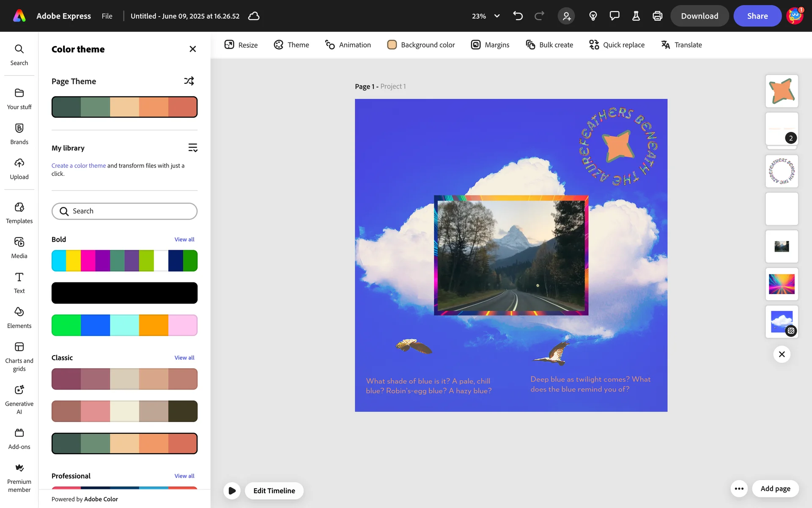Viewport: 812px width, 508px height.
Task: Shuffle the Page Theme colors
Action: point(189,81)
